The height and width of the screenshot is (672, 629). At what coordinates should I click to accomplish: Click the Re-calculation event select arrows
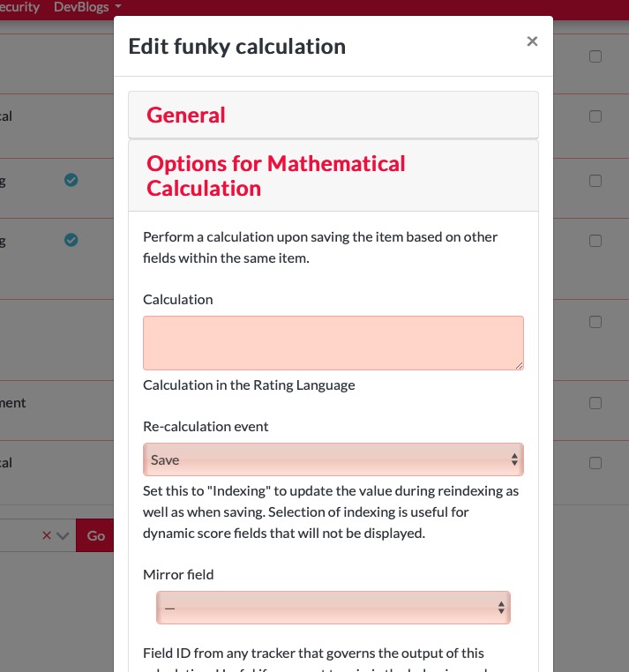514,459
